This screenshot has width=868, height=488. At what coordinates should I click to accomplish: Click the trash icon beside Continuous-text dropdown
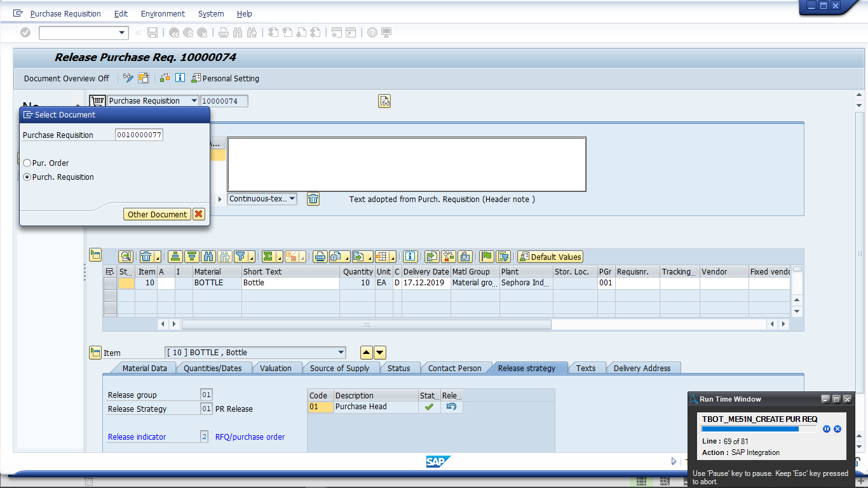tap(313, 199)
